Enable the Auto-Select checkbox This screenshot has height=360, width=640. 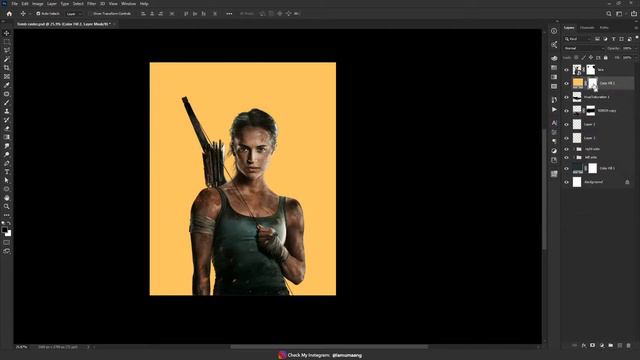[x=38, y=13]
